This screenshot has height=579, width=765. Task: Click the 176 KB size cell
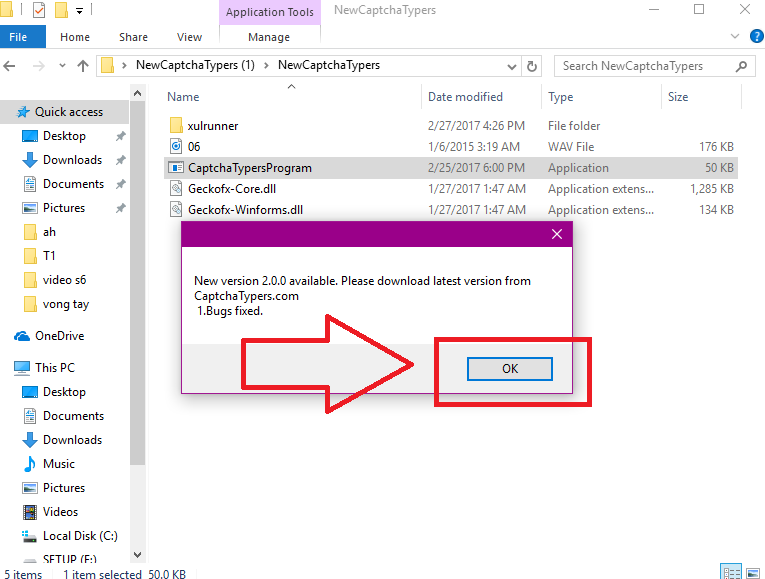(x=716, y=147)
